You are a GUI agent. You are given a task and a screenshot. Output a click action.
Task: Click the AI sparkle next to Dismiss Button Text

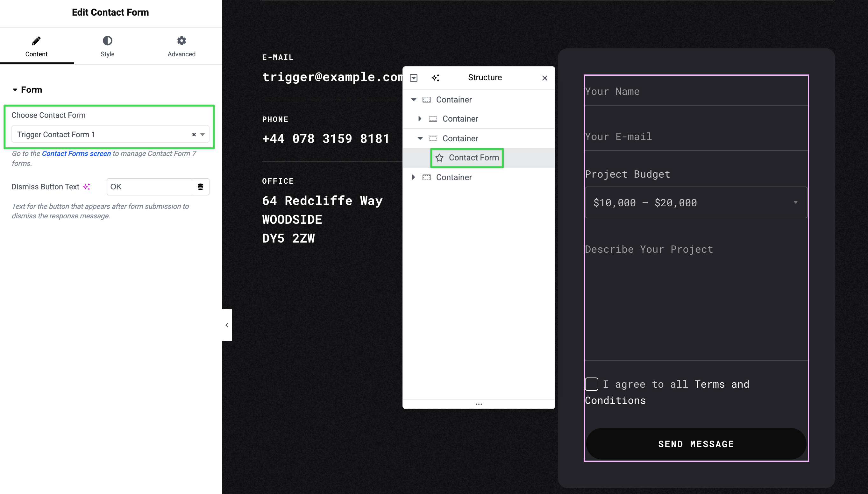pos(87,187)
